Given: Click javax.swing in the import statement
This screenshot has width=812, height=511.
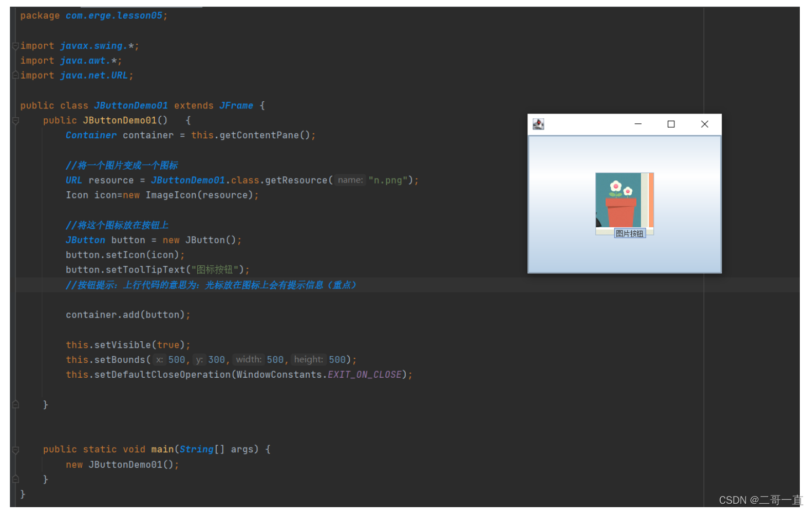Looking at the screenshot, I should [91, 46].
